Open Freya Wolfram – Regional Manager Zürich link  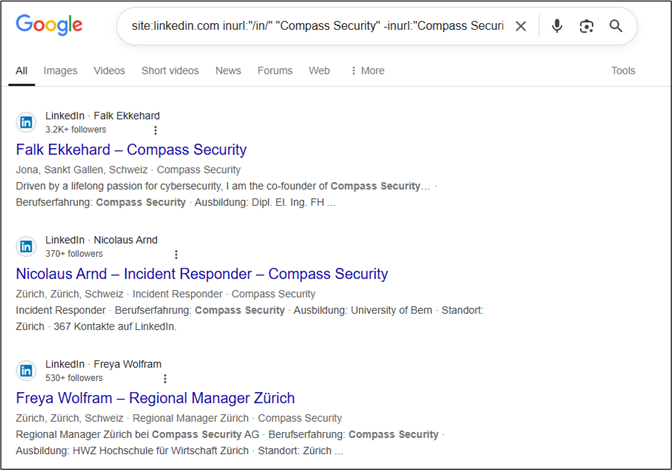[155, 398]
